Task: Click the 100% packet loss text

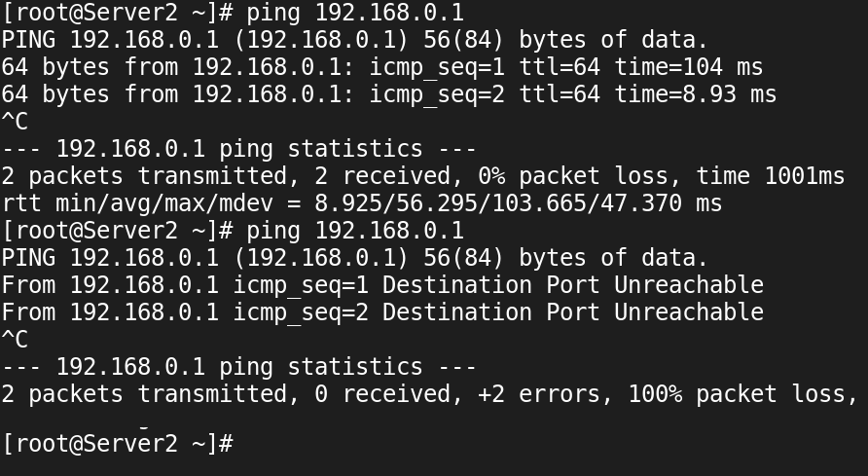Action: click(737, 394)
